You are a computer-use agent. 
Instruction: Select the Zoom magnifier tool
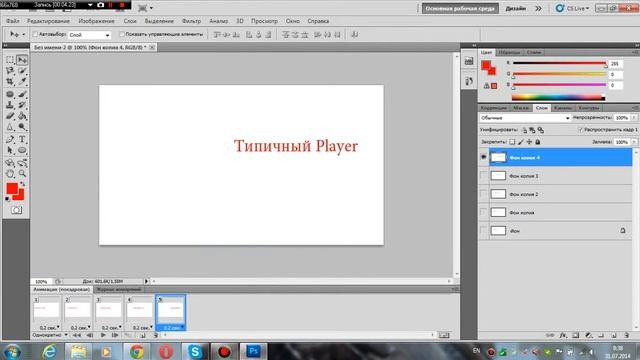(22, 174)
